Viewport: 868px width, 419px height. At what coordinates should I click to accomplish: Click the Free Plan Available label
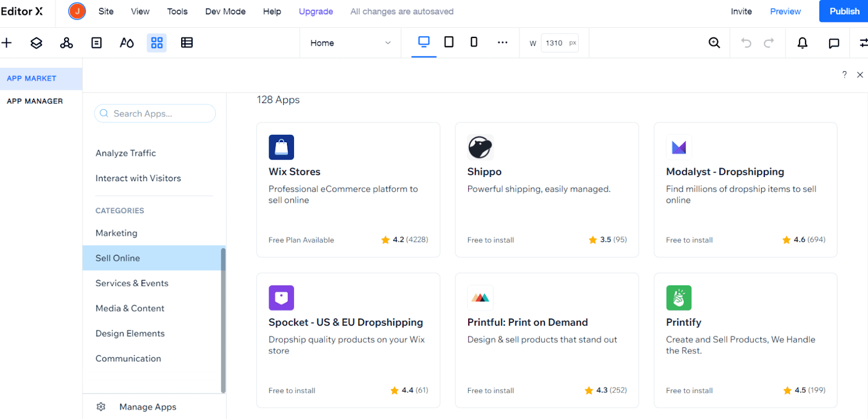pos(301,240)
